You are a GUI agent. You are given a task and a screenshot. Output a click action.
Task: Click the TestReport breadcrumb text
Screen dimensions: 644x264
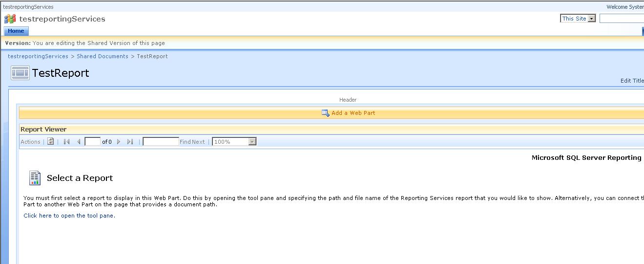point(152,56)
